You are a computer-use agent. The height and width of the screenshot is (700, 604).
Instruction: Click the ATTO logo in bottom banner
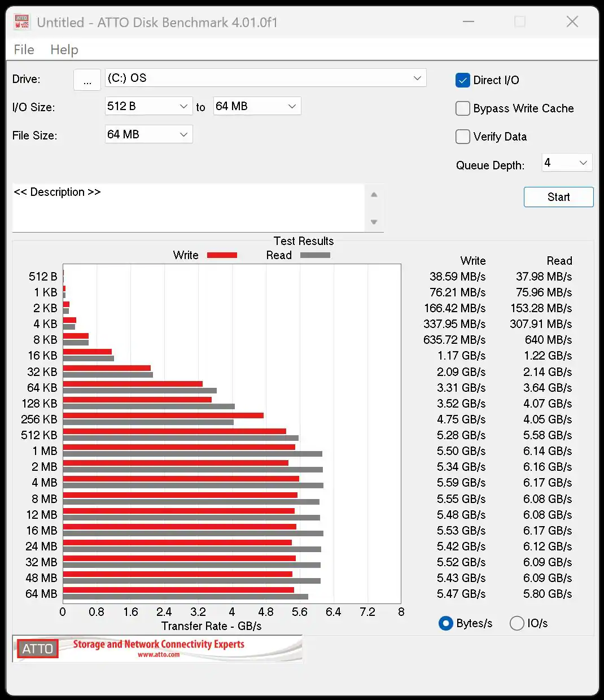[37, 649]
